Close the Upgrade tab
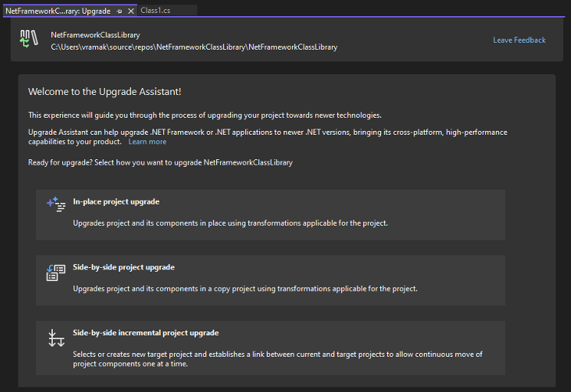This screenshot has height=392, width=571. [131, 11]
